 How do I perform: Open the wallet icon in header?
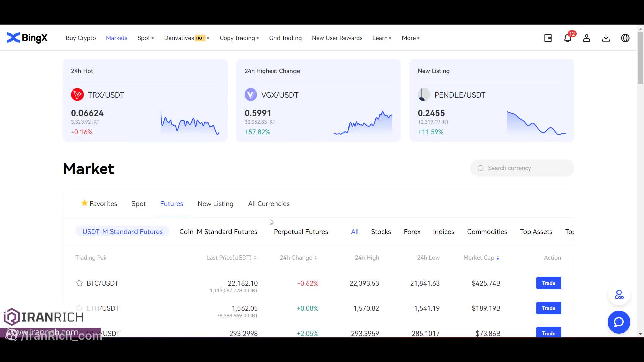[x=548, y=38]
